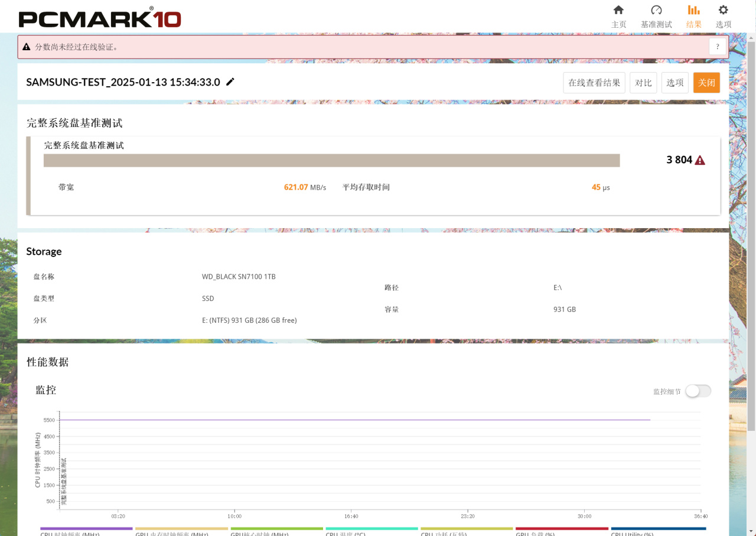
Task: Click the olive CPU power legend
Action: pos(467,531)
